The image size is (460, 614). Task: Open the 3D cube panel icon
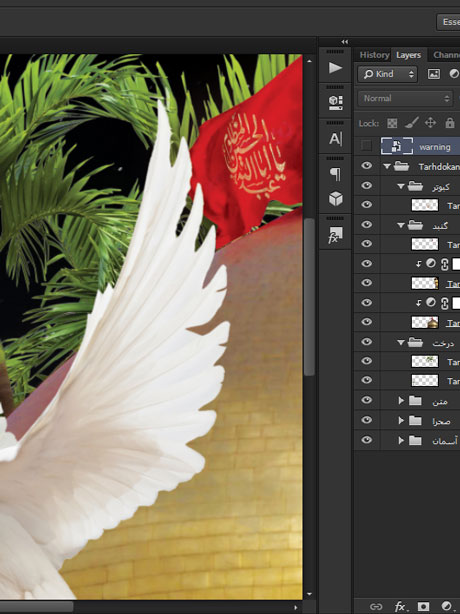click(x=336, y=199)
